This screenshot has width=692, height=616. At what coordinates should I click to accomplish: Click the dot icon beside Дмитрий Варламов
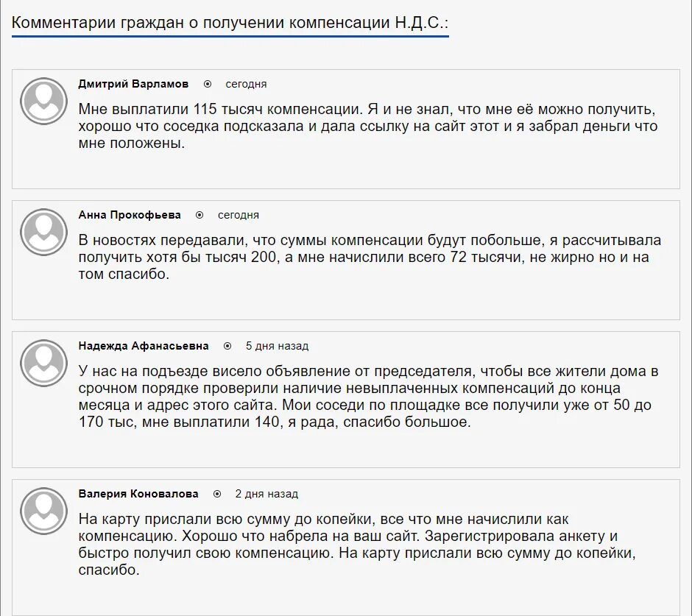208,84
